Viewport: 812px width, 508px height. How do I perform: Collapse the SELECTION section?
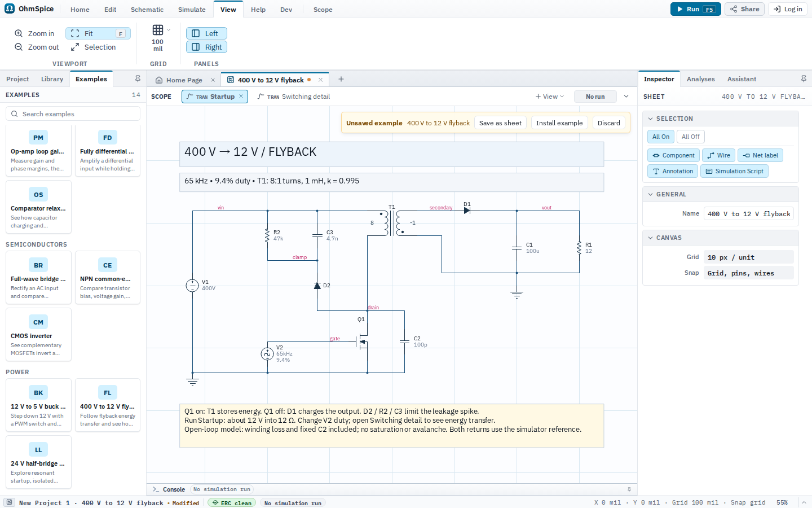[x=720, y=119]
